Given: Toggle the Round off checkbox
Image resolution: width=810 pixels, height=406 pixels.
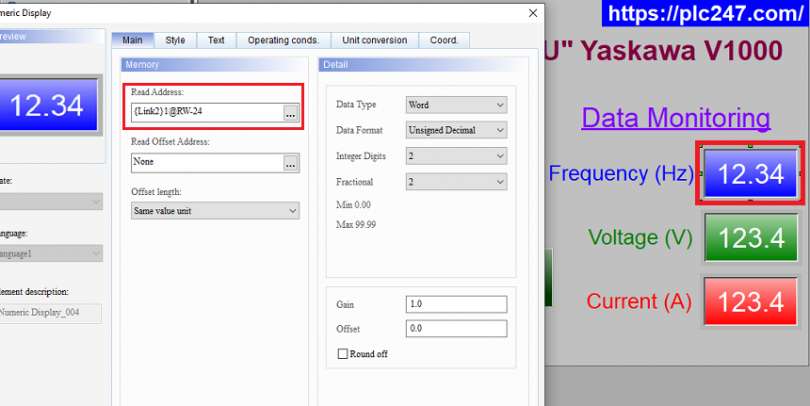Looking at the screenshot, I should (x=342, y=354).
